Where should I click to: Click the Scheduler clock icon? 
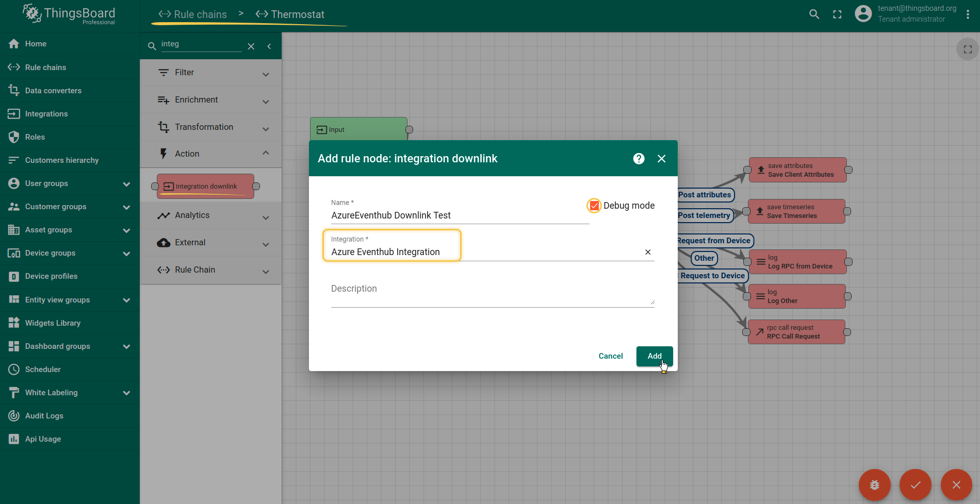pyautogui.click(x=14, y=369)
